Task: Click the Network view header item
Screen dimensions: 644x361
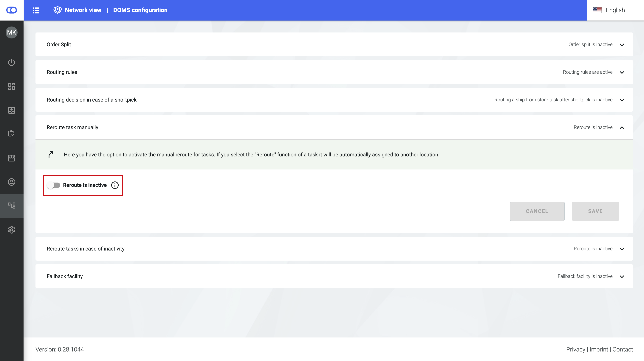Action: (83, 10)
